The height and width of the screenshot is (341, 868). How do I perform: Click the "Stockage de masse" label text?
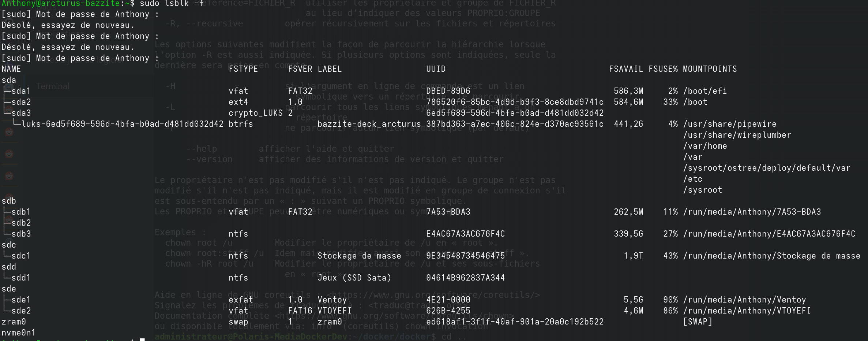point(359,256)
